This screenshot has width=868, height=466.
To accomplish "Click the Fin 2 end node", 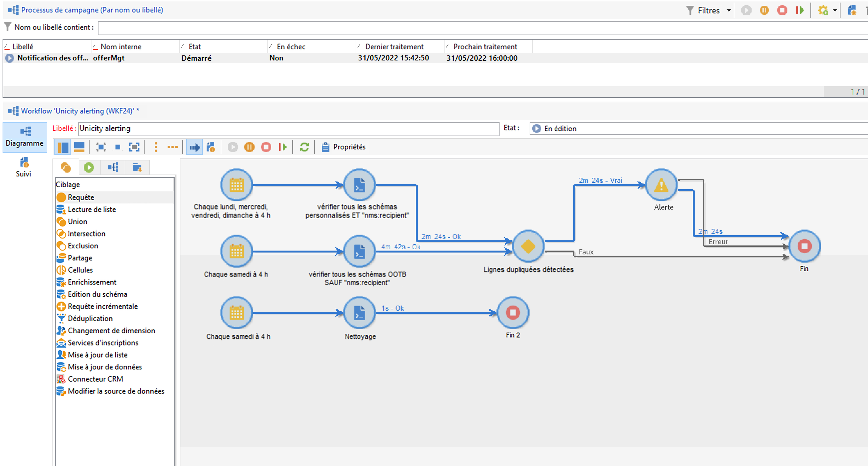I will [x=512, y=313].
